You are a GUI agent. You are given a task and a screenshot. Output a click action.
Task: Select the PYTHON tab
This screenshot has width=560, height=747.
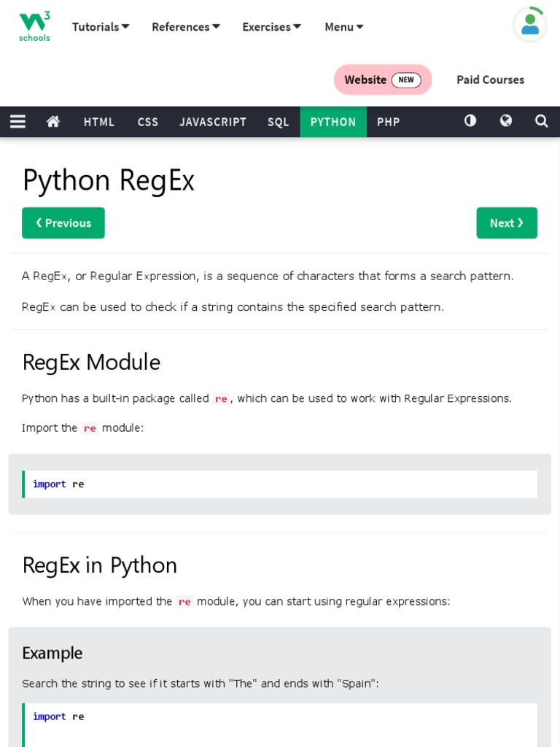[x=333, y=122]
